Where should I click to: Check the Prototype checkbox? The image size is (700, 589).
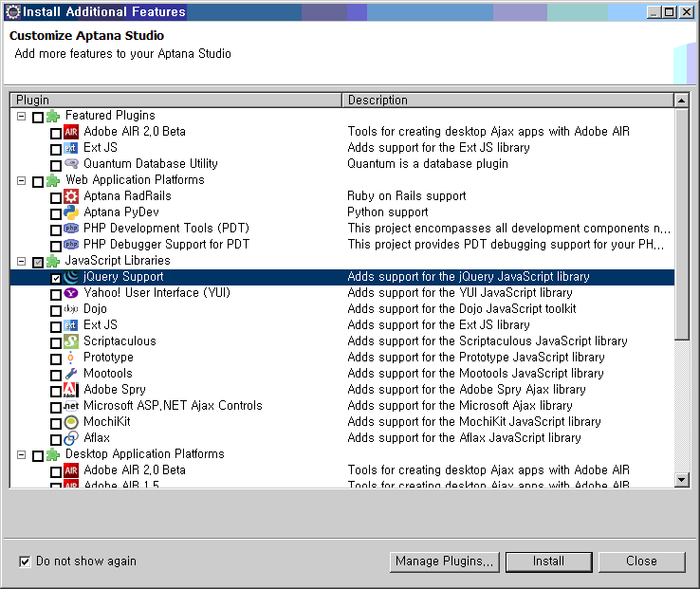pos(56,359)
